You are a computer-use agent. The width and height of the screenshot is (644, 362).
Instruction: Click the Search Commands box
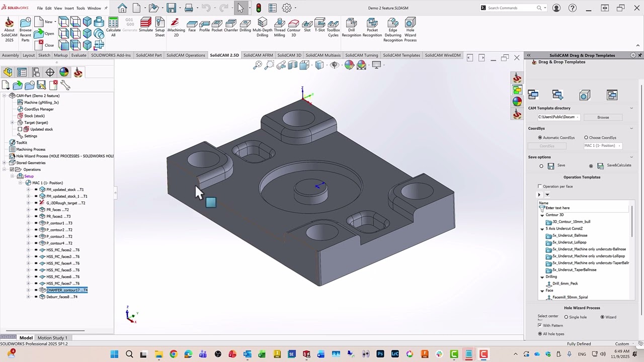tap(512, 8)
